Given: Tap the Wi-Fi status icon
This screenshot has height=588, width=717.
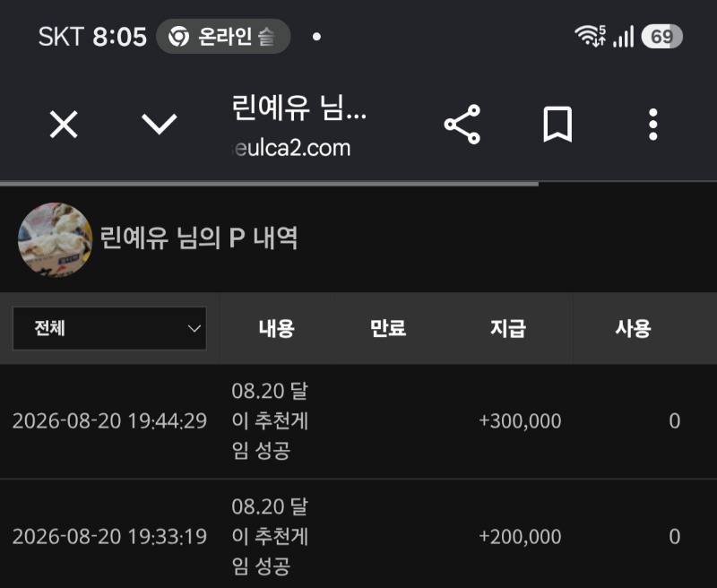Looking at the screenshot, I should point(590,36).
